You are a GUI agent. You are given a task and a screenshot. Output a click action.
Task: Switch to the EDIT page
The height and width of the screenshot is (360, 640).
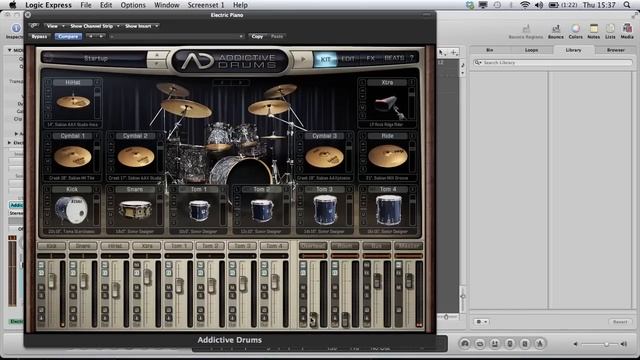coord(348,59)
